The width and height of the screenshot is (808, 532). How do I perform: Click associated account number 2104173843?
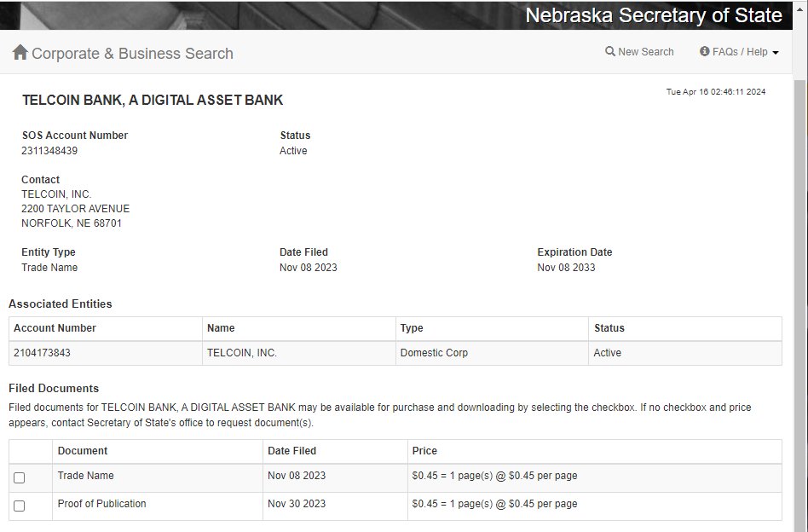pos(43,353)
